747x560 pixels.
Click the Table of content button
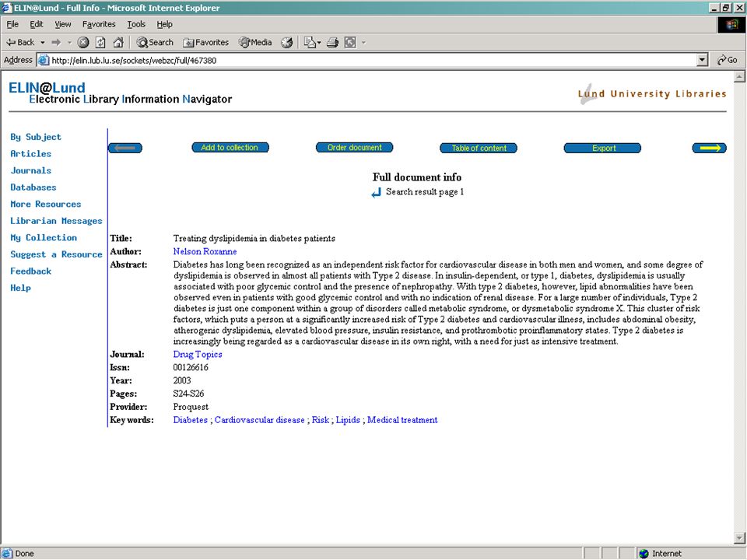click(479, 148)
